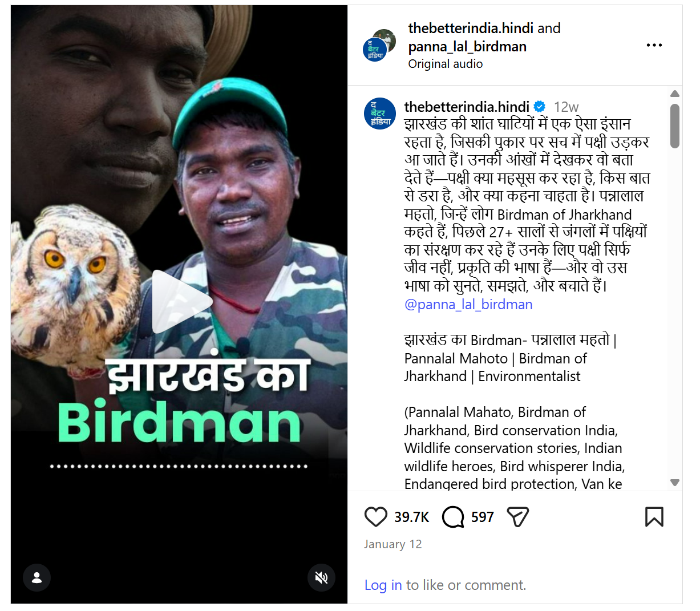Save the post with the bookmark icon

point(654,517)
